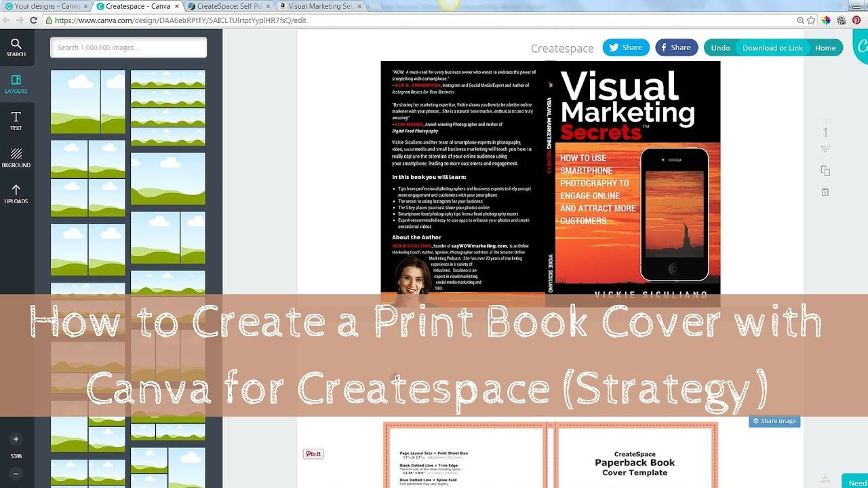Close the 'Createspace - Canva' tab
This screenshot has height=488, width=868.
(x=178, y=6)
